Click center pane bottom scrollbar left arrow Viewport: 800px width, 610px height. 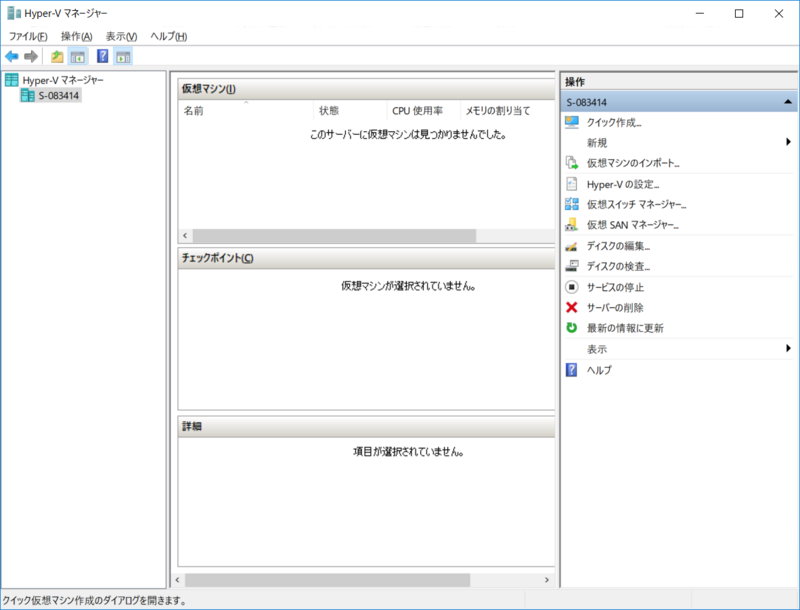178,580
